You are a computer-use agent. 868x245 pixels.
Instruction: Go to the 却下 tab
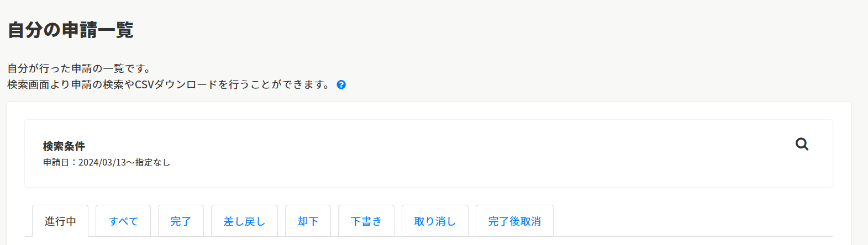308,221
